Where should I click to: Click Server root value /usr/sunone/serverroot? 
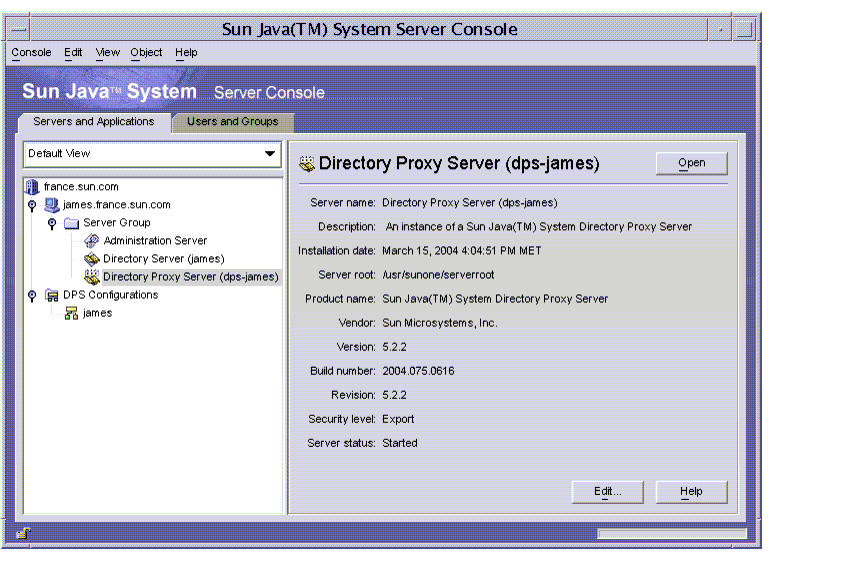pyautogui.click(x=438, y=275)
